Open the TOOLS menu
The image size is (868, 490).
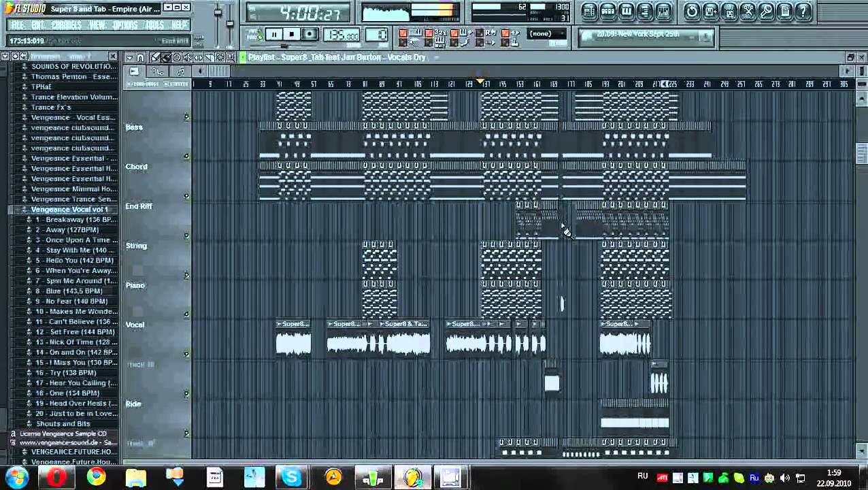coord(154,25)
